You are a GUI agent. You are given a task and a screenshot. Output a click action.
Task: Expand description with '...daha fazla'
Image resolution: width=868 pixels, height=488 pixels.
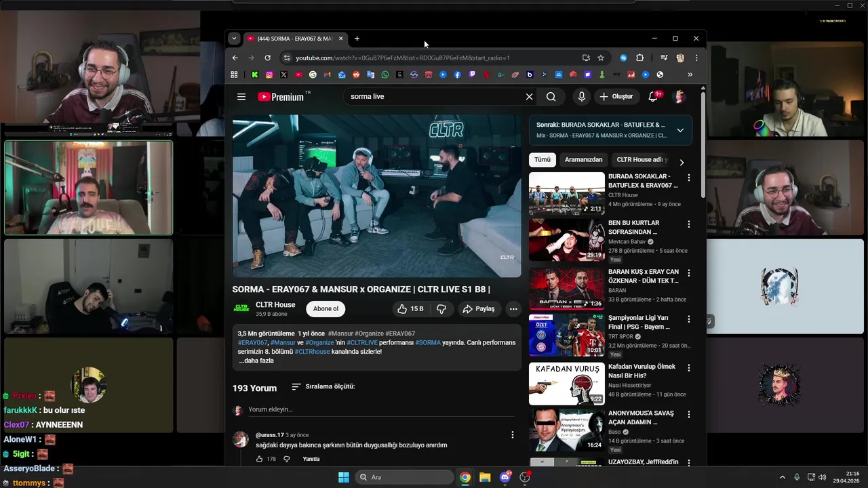coord(256,361)
